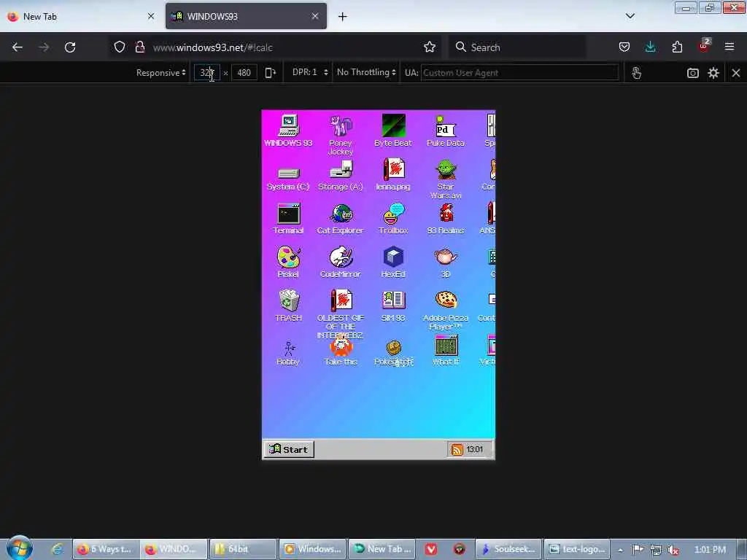Open the Star Wars.avi icon
The image size is (747, 560).
(446, 179)
